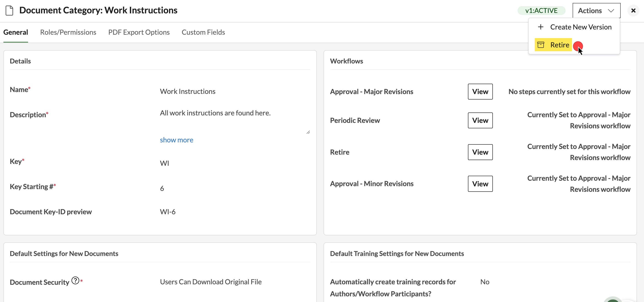
Task: Click the document icon beside the category title
Action: [10, 10]
